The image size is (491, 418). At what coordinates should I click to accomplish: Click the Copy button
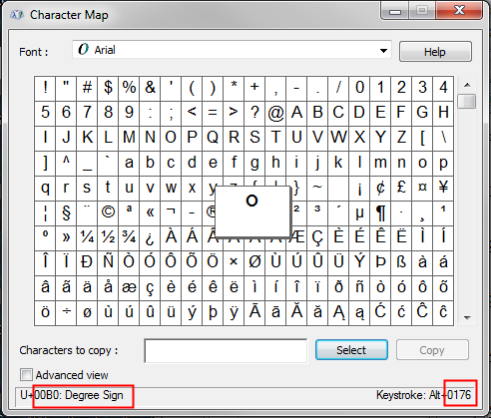432,350
